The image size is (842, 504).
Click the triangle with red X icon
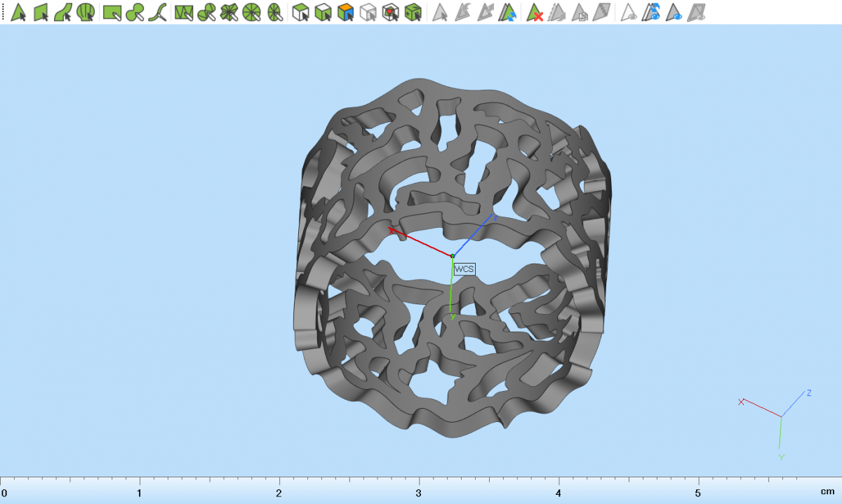coord(535,12)
